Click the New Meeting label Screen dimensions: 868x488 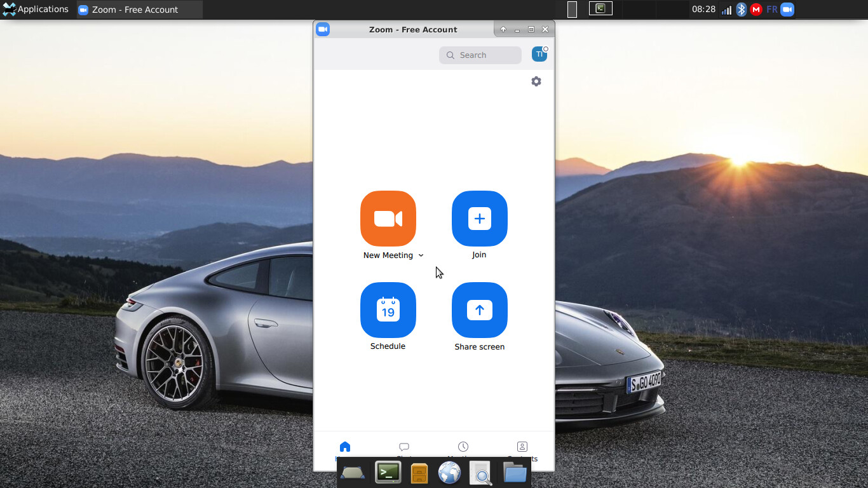(x=388, y=255)
